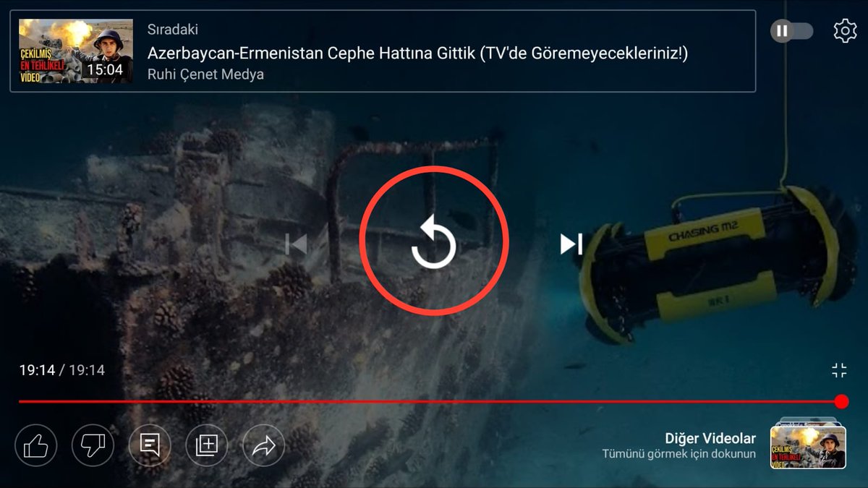Go to the previous video

pos(297,244)
